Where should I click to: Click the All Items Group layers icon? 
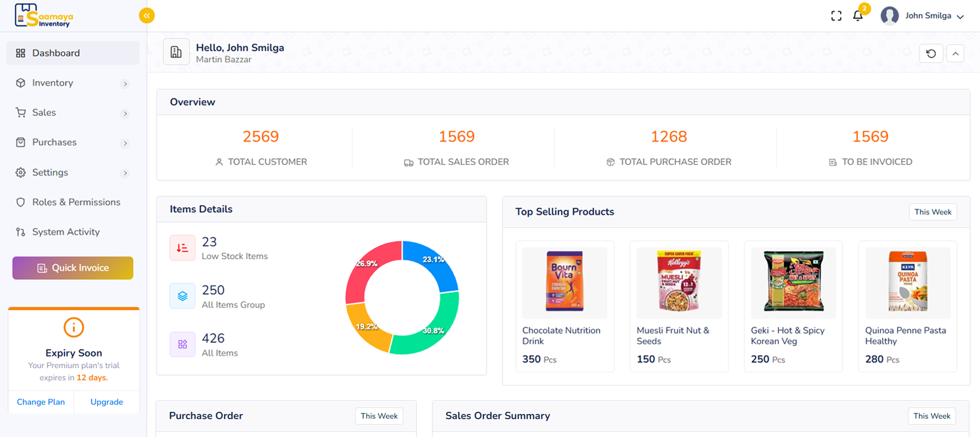pyautogui.click(x=182, y=296)
